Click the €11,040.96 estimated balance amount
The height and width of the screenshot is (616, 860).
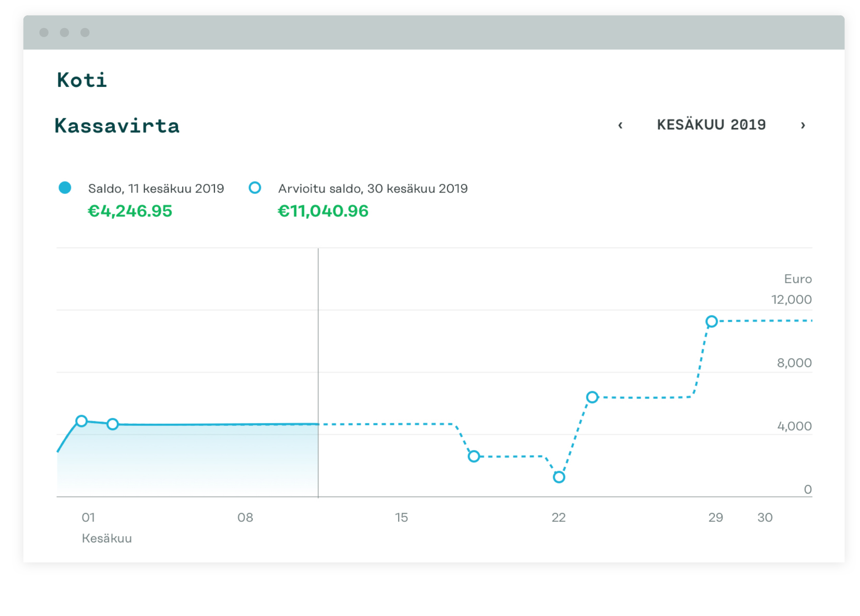click(323, 211)
